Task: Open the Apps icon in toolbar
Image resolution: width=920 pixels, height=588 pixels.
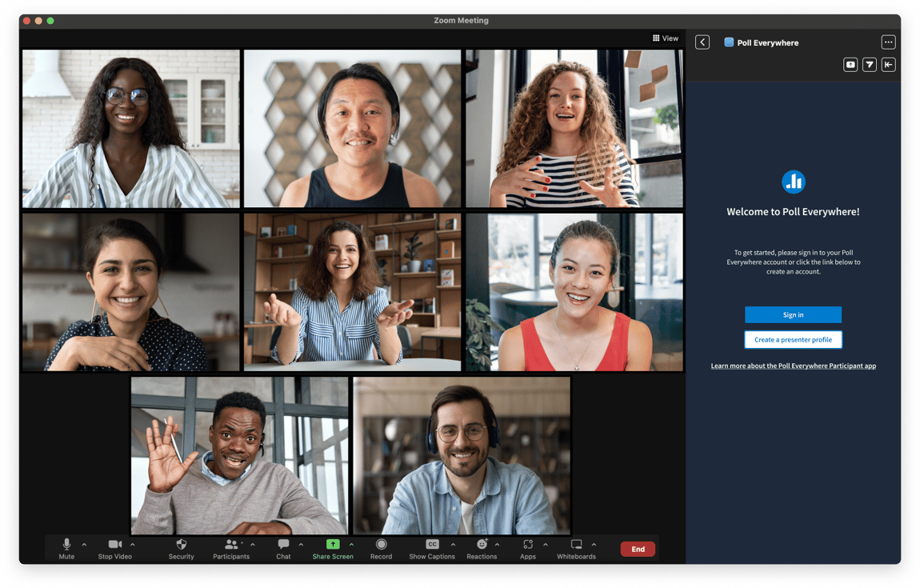Action: click(528, 545)
